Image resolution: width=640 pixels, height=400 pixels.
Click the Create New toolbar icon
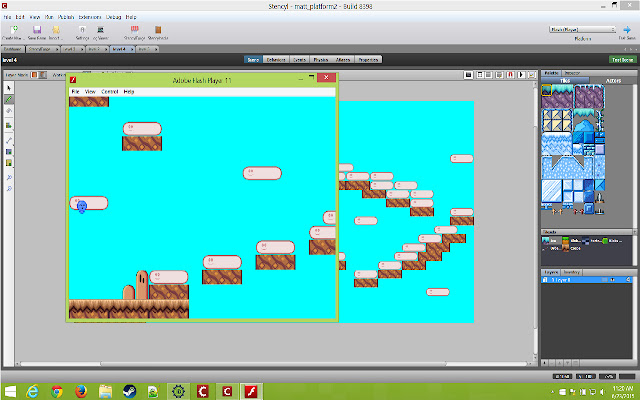tap(14, 30)
